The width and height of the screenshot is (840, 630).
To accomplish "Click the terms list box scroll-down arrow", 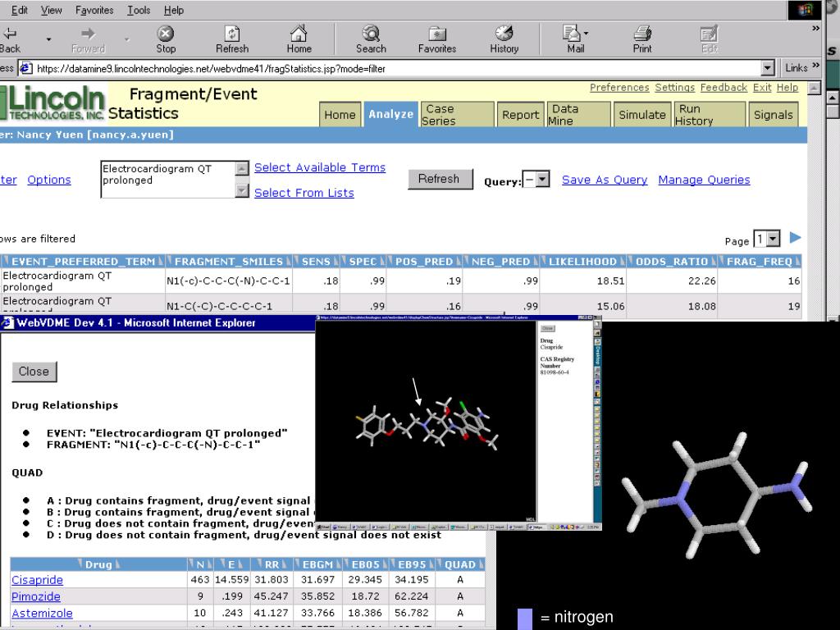I will 242,190.
